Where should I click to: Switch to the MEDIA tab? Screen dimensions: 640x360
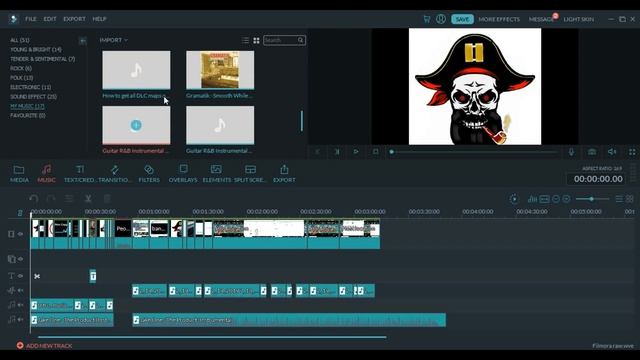point(19,173)
